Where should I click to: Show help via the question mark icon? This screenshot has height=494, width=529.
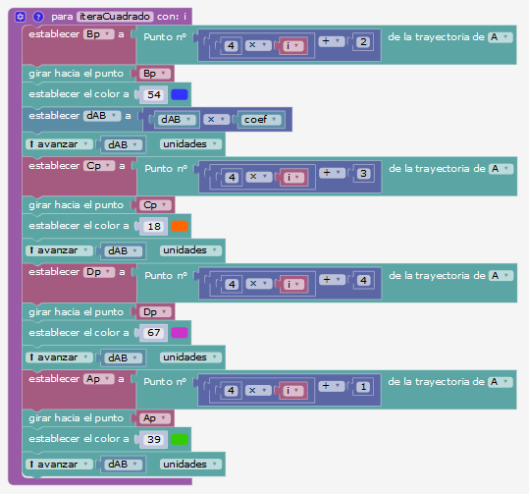click(38, 17)
